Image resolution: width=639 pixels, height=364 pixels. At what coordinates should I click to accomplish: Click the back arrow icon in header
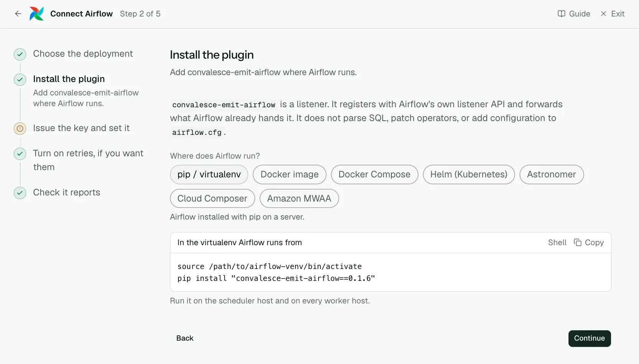(x=18, y=14)
